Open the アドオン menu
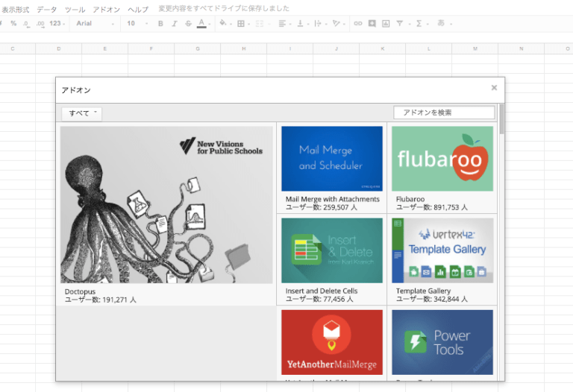573x392 pixels. (x=107, y=9)
